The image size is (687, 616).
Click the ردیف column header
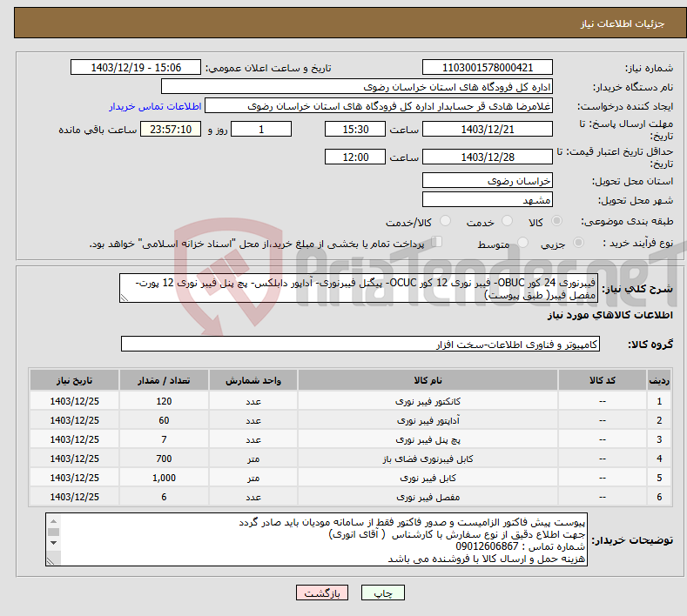(x=659, y=380)
